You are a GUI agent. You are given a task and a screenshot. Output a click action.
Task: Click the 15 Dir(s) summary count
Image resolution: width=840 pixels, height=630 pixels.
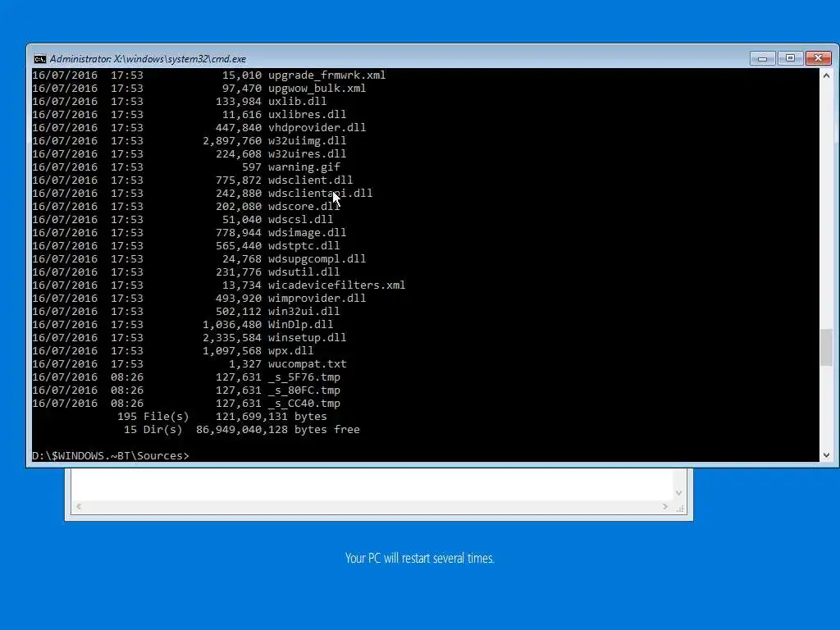click(153, 430)
